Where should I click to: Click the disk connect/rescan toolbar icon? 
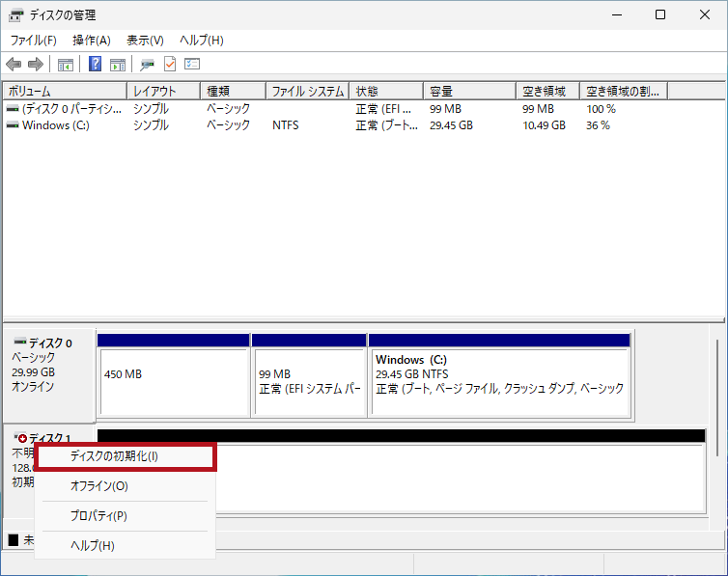[x=147, y=65]
